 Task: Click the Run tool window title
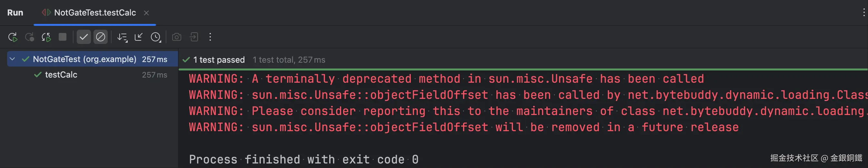15,13
